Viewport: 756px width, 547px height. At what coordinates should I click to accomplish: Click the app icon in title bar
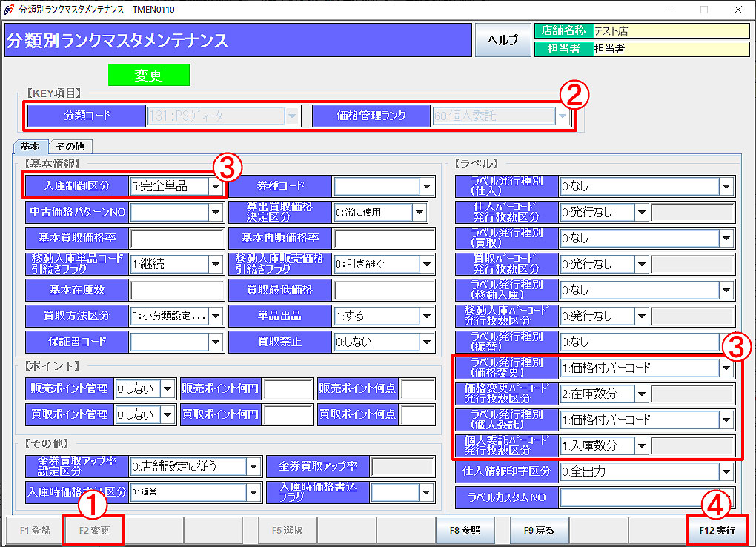[x=8, y=10]
